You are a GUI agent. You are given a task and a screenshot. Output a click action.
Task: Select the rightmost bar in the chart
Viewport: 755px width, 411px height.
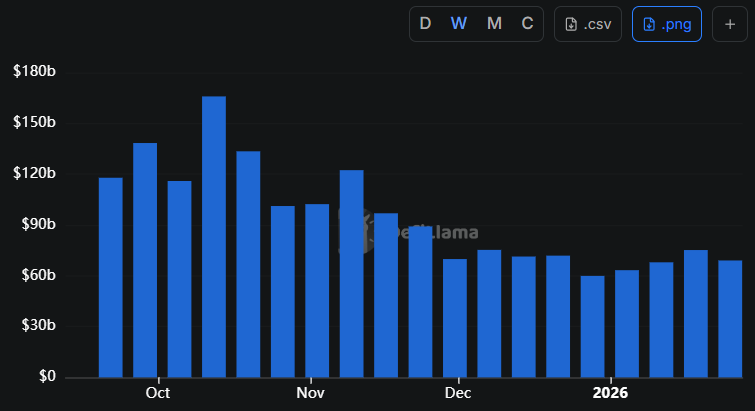(x=730, y=318)
